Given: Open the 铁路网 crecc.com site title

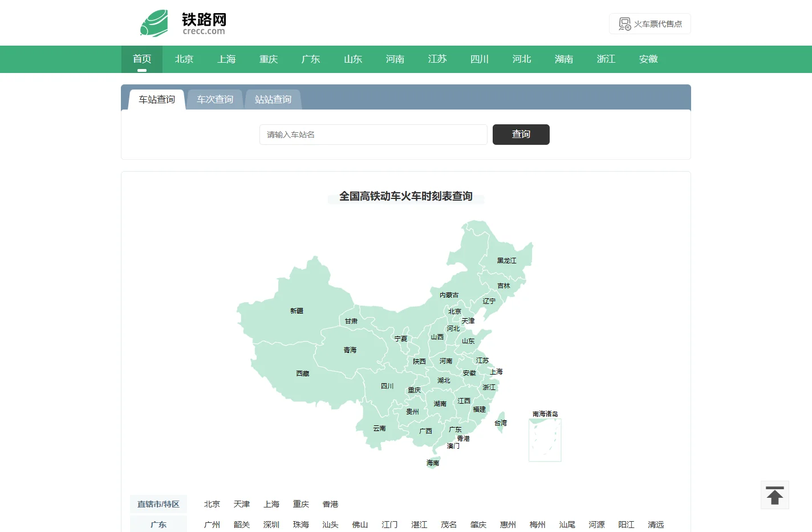Looking at the screenshot, I should tap(204, 23).
